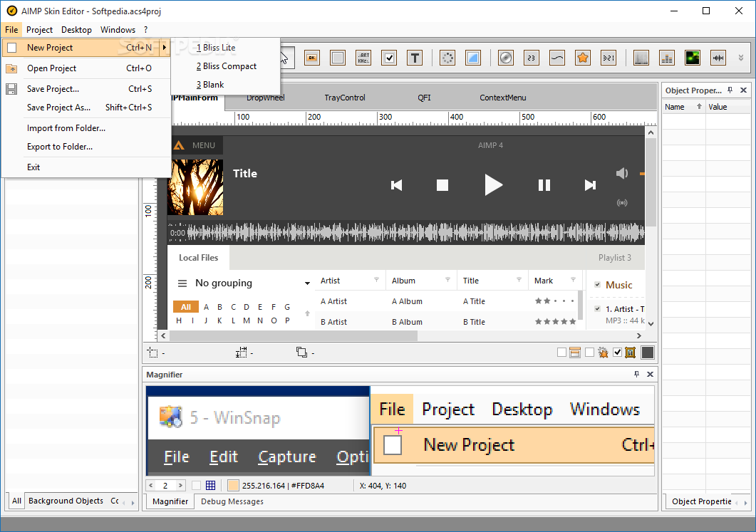Pick the '3 Blank' template

(x=226, y=85)
